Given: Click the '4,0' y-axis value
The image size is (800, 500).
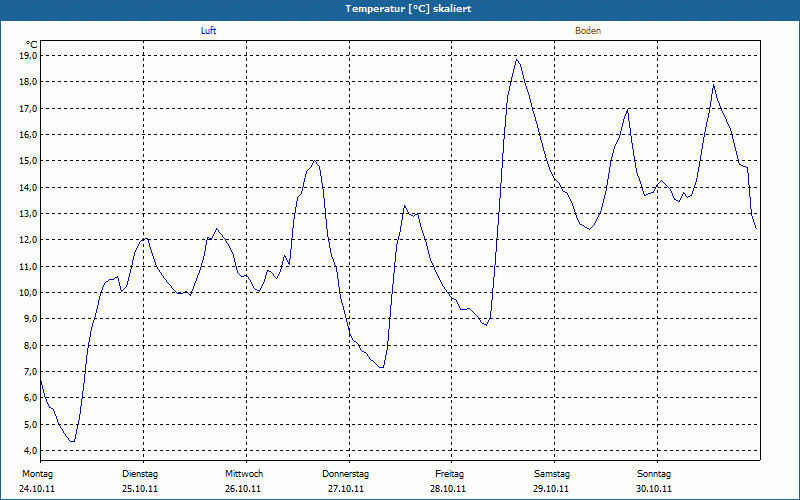Looking at the screenshot, I should point(31,451).
